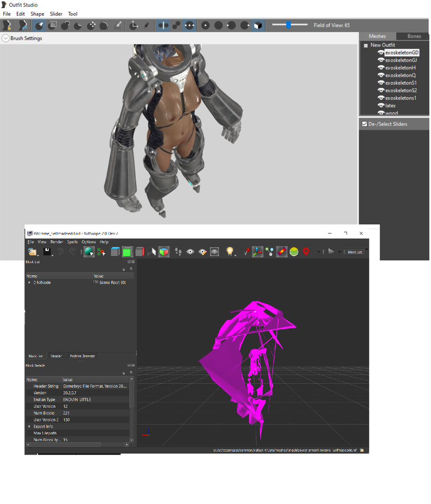
Task: Select the exoskeletonS1 mesh
Action: click(401, 83)
